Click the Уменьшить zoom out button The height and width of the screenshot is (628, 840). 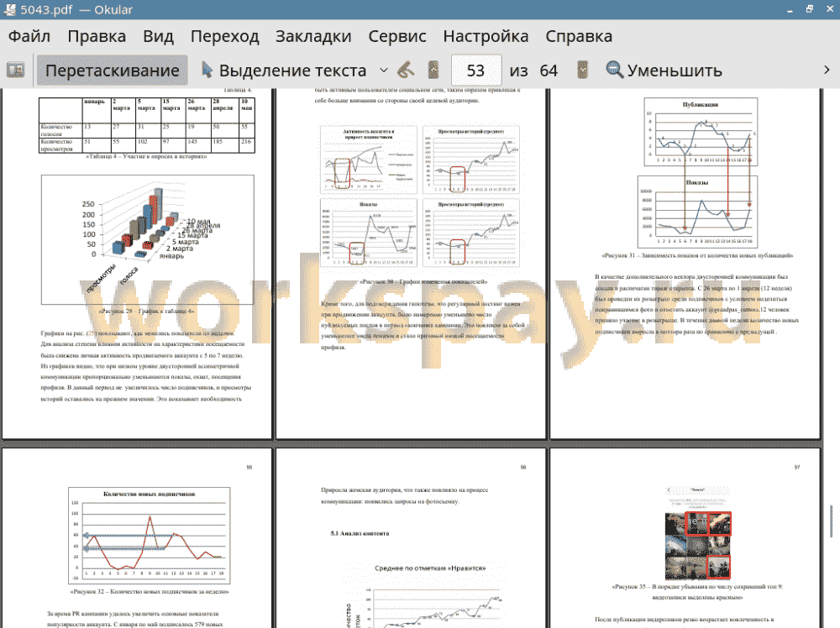click(664, 71)
